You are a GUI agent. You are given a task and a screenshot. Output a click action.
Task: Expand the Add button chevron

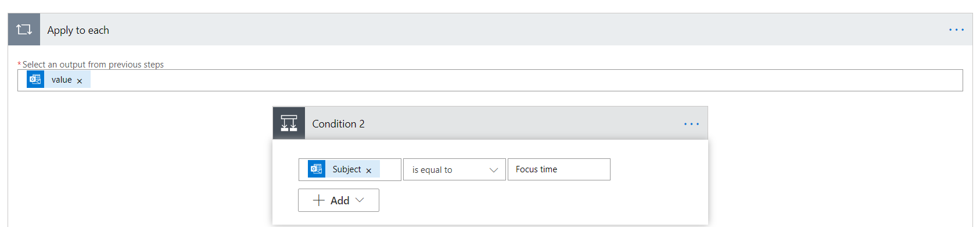click(x=360, y=200)
